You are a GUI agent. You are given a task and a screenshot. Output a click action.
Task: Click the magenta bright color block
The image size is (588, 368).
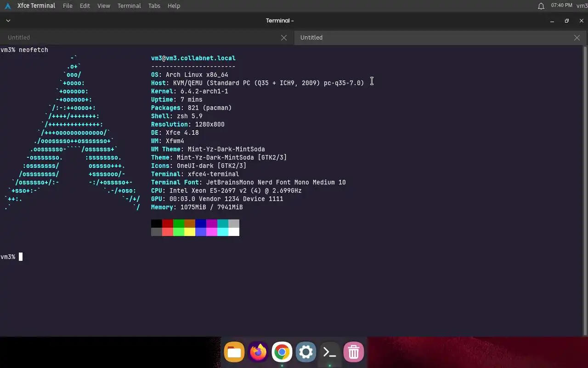[212, 232]
